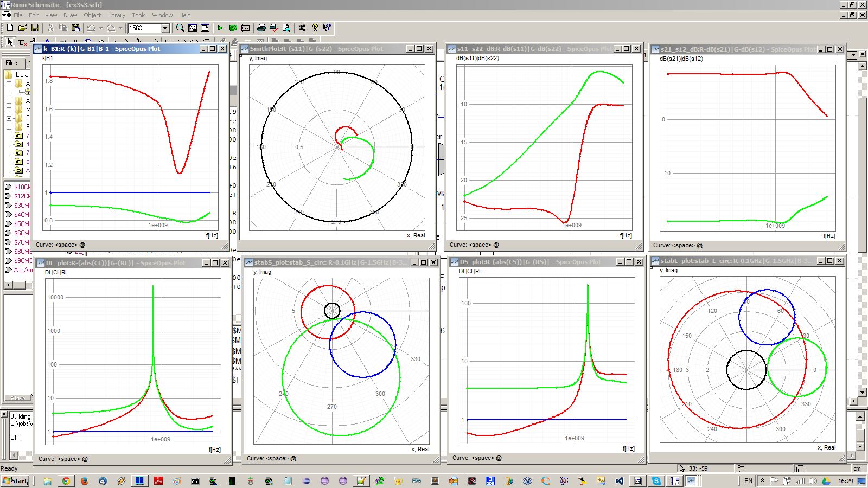Click the yellow question mark Help icon
This screenshot has width=868, height=488.
click(x=315, y=28)
